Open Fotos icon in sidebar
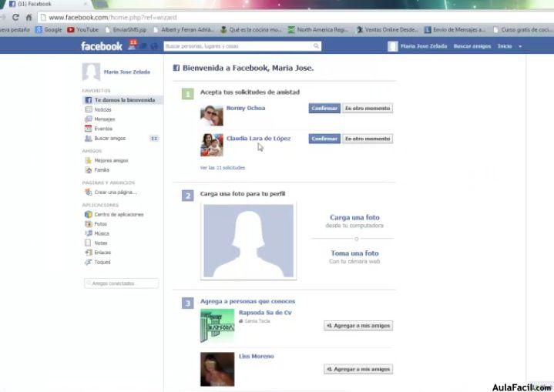 coord(89,224)
